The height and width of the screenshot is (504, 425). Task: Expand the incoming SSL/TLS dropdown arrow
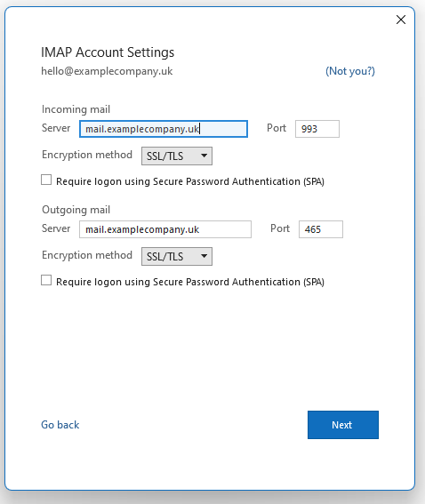(x=204, y=156)
